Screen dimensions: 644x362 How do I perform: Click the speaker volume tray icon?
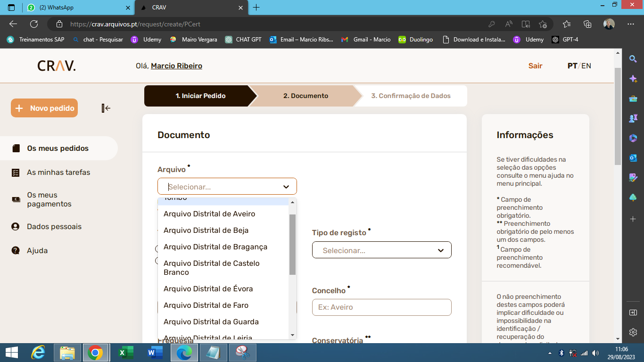point(595,353)
